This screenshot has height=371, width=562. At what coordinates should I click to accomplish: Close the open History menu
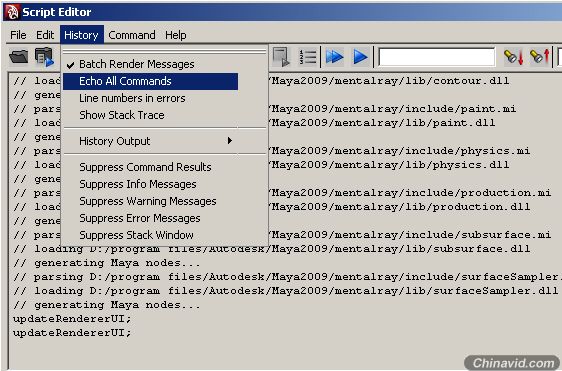(x=82, y=35)
